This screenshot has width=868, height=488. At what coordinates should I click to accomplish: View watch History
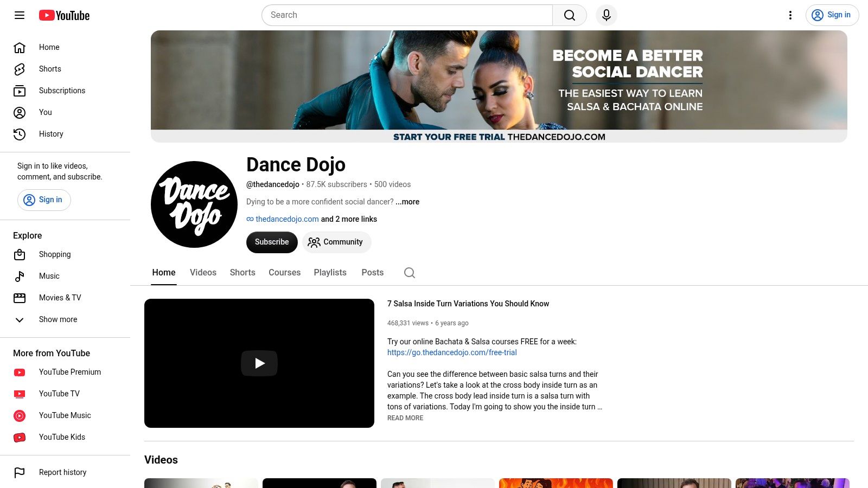point(65,134)
